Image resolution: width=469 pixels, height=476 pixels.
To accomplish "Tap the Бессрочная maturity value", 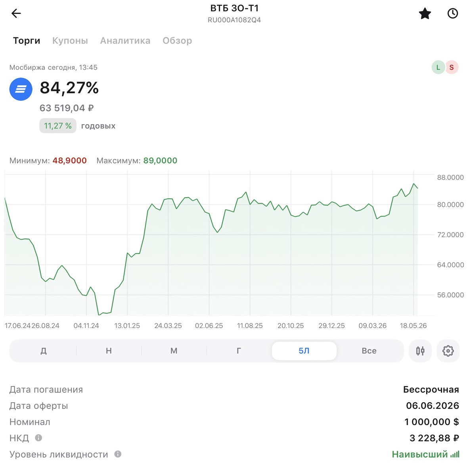I will (431, 390).
